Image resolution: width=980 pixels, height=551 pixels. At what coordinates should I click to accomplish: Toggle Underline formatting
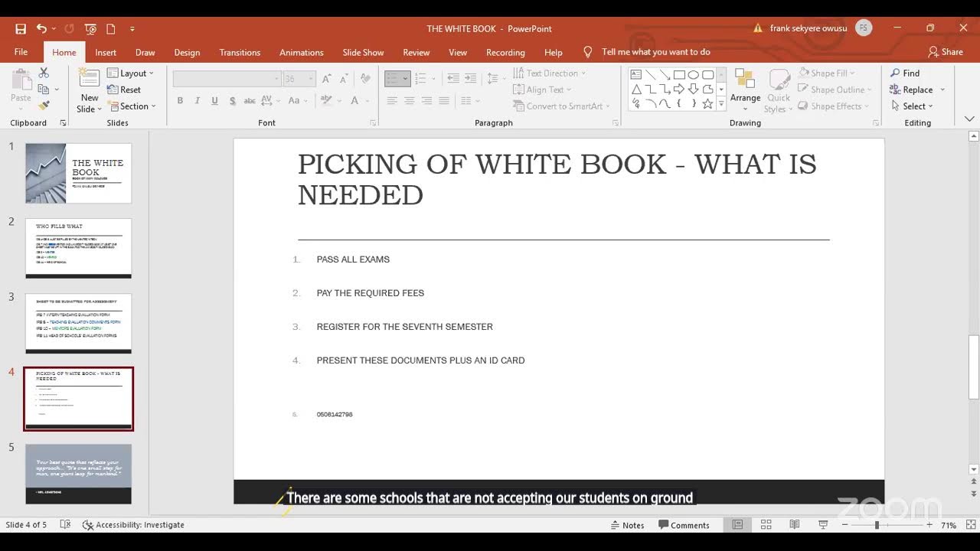(x=214, y=100)
